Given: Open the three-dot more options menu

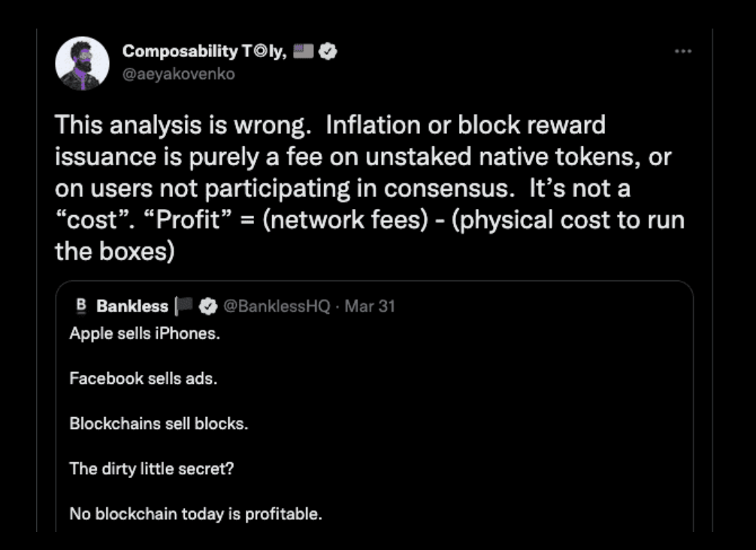Looking at the screenshot, I should (682, 51).
